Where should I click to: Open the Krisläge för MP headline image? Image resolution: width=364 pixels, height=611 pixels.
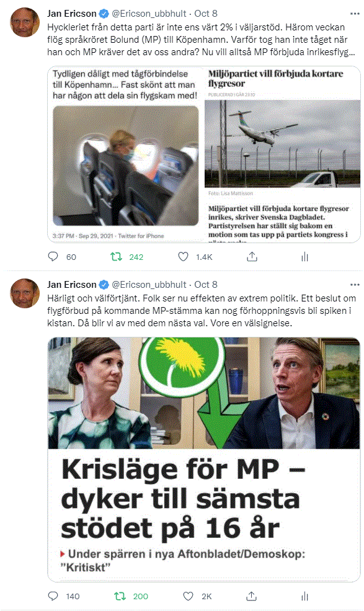204,460
